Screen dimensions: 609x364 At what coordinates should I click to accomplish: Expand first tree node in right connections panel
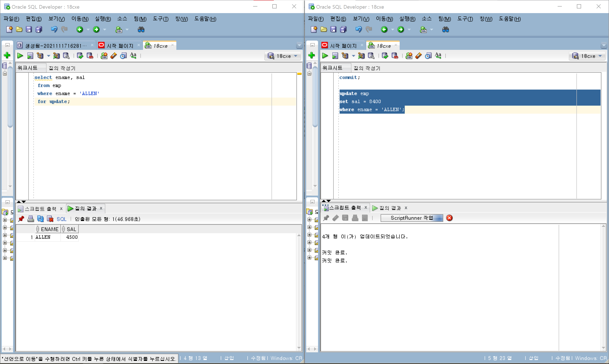(310, 219)
